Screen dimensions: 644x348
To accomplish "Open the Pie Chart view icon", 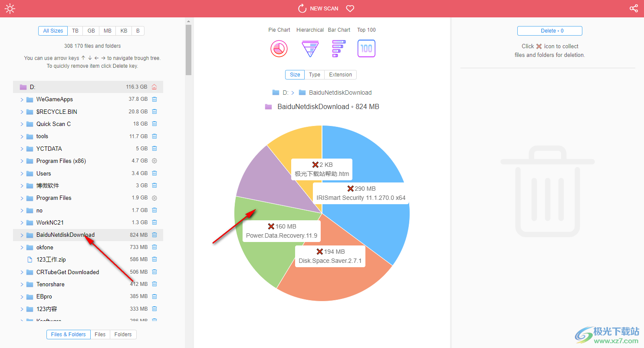I will pyautogui.click(x=279, y=49).
